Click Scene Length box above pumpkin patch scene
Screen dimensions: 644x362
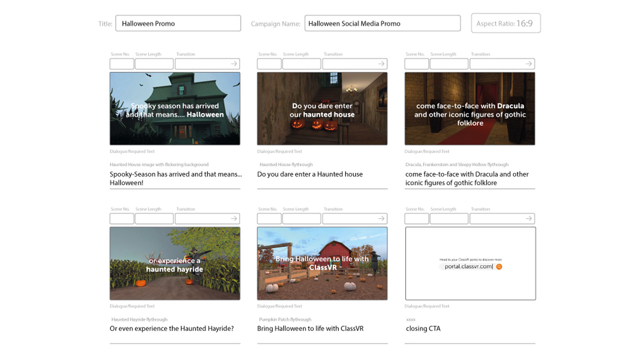301,219
